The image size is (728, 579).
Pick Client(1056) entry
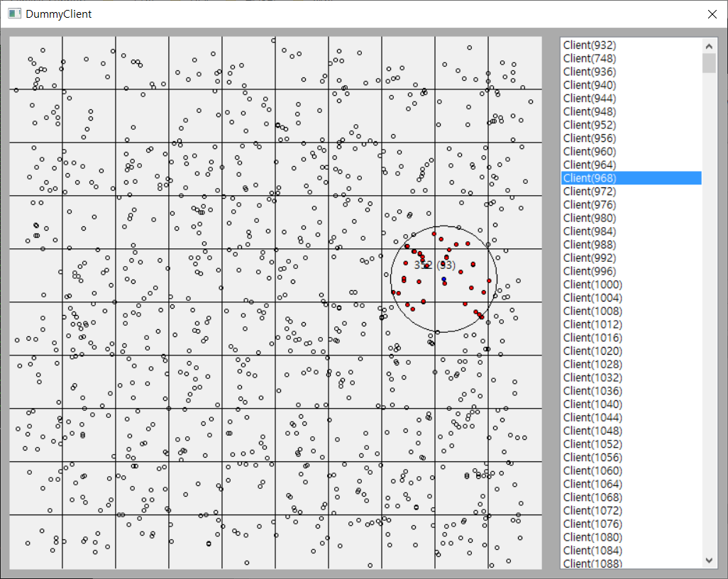click(631, 458)
